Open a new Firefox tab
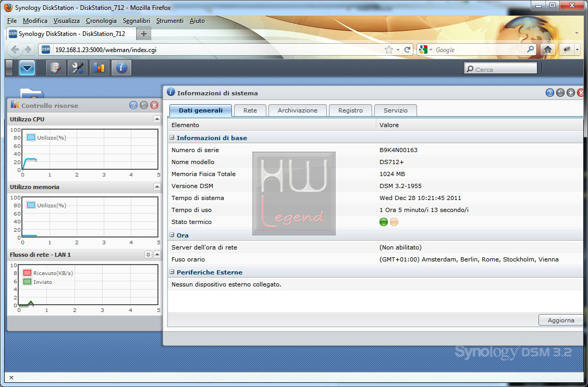This screenshot has width=588, height=387. pos(144,34)
